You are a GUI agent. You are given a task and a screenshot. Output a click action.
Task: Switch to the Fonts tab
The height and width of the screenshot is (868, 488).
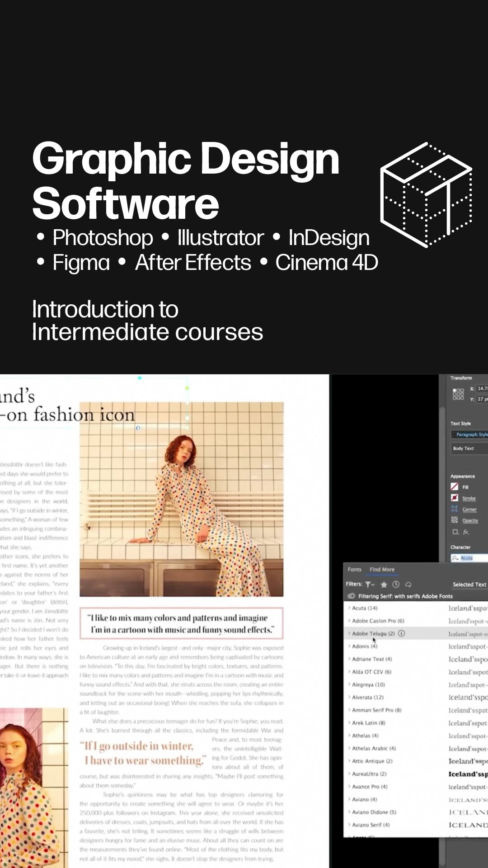point(354,569)
